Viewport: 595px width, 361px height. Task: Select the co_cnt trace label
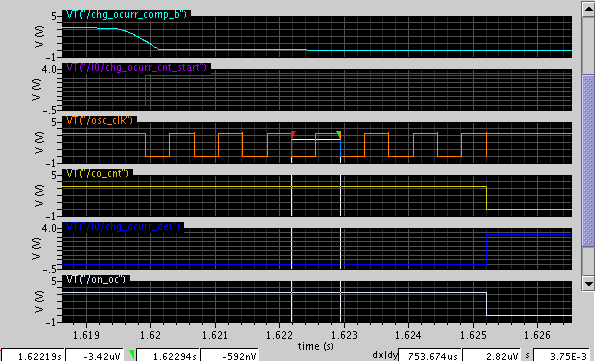click(x=98, y=173)
